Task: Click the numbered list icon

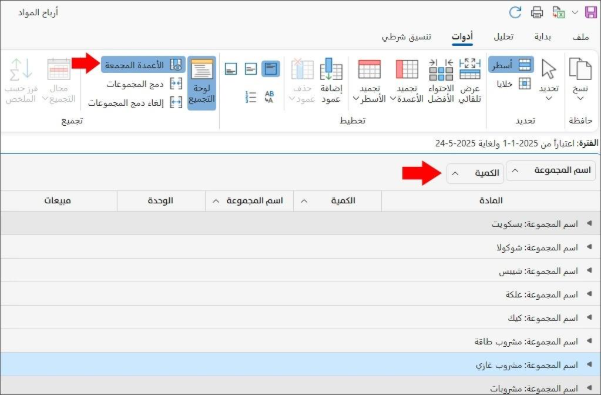Action: 250,97
